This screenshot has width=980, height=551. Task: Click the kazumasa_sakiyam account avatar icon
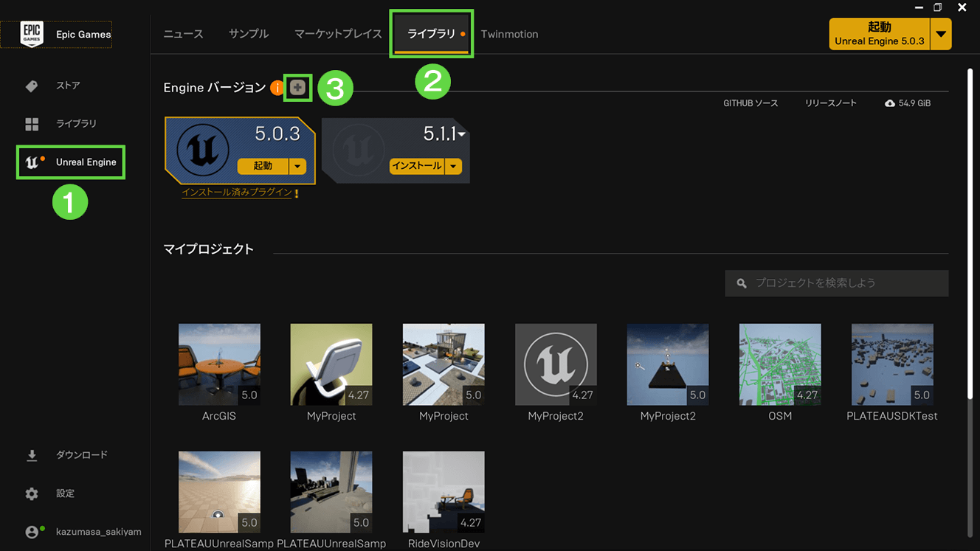(32, 532)
